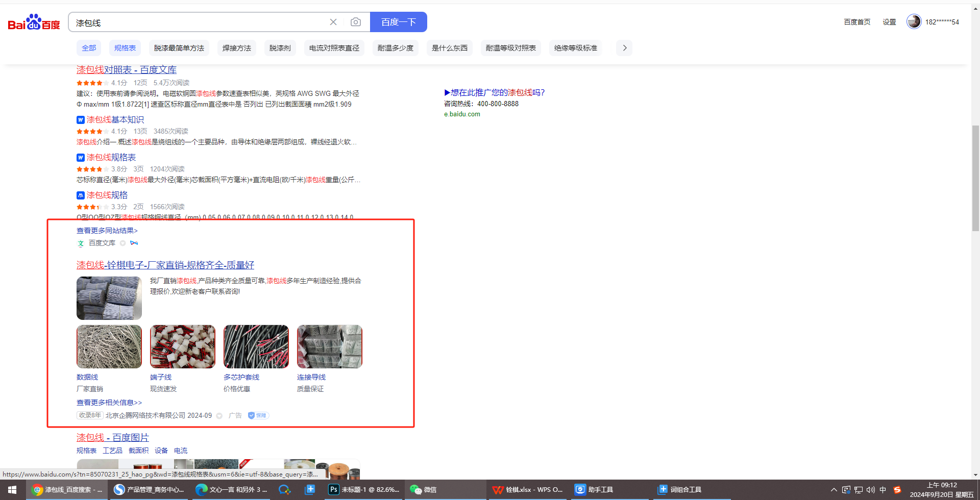Click the 保障 shield badge
Screen dimensions: 980x500
coord(258,415)
